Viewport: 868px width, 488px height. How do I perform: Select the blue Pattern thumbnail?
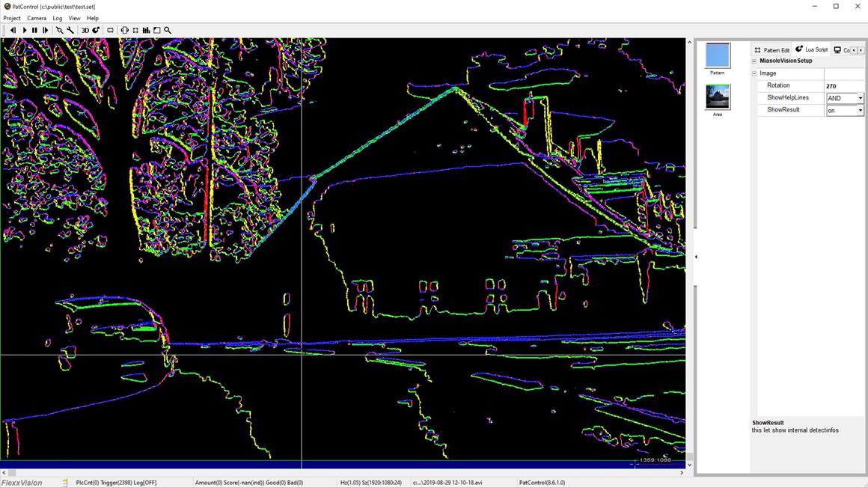pos(718,55)
